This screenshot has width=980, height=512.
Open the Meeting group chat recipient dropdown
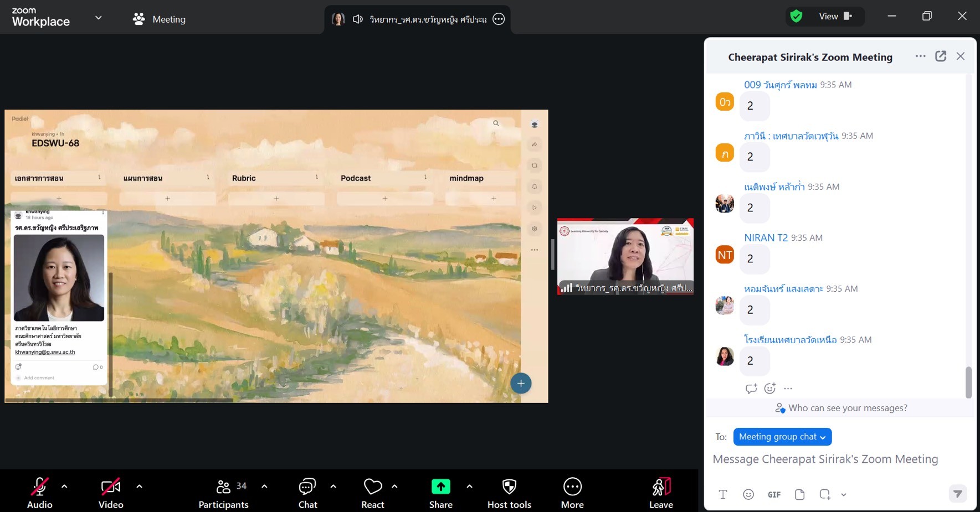tap(782, 437)
